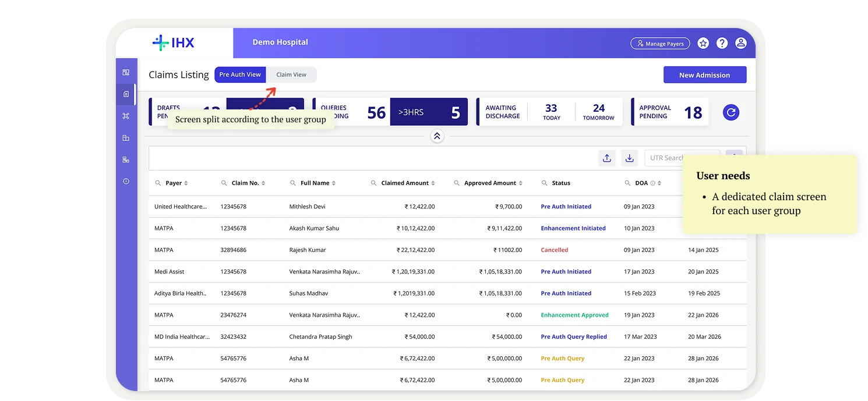Image resolution: width=868 pixels, height=401 pixels.
Task: Select the claims document sidebar icon
Action: click(x=126, y=94)
